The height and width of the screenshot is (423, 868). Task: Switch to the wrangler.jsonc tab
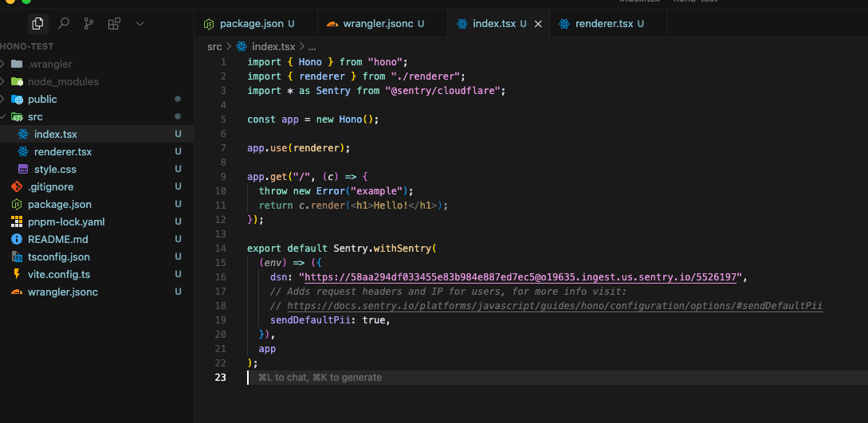(x=382, y=24)
